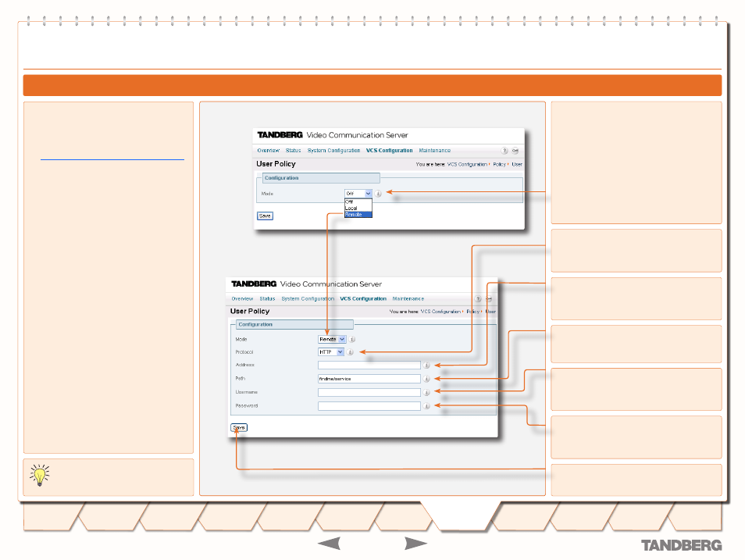Click the info icon next to the Password field
The width and height of the screenshot is (745, 560).
(426, 406)
